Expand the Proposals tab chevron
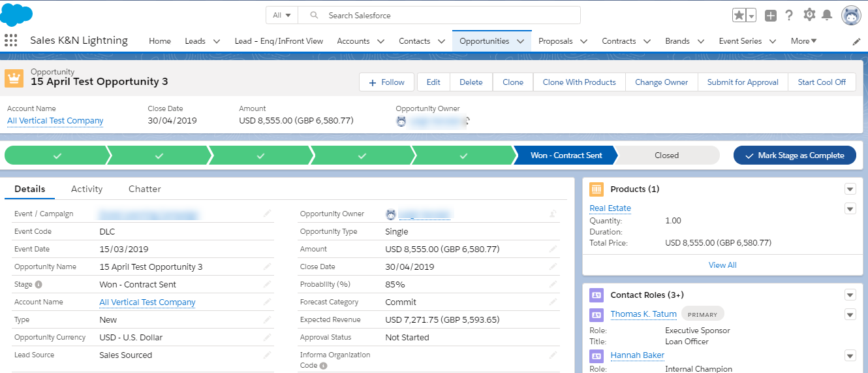 click(583, 41)
